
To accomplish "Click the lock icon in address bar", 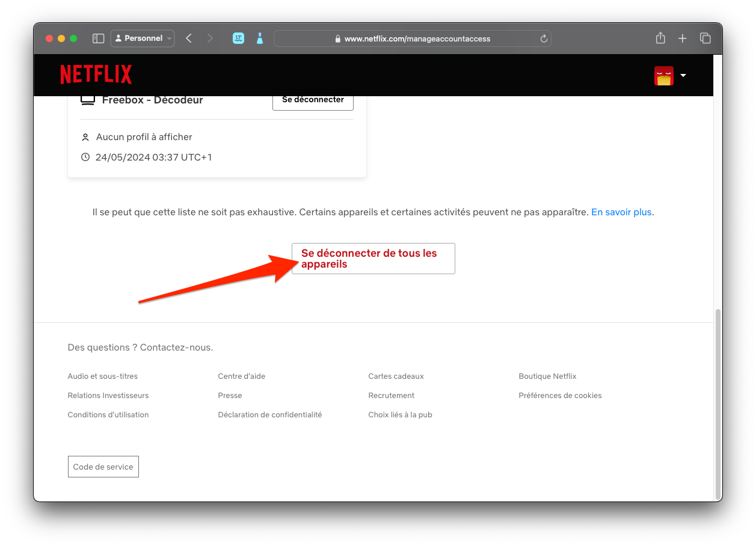I will pyautogui.click(x=338, y=39).
